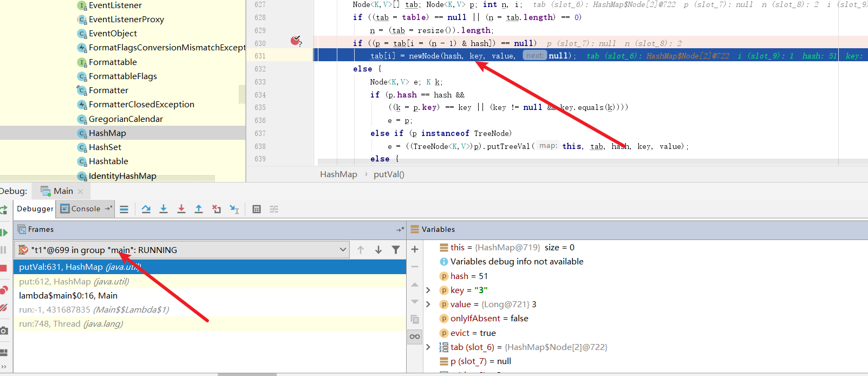This screenshot has height=376, width=868.
Task: Resume the program with the green arrow
Action: [x=4, y=232]
